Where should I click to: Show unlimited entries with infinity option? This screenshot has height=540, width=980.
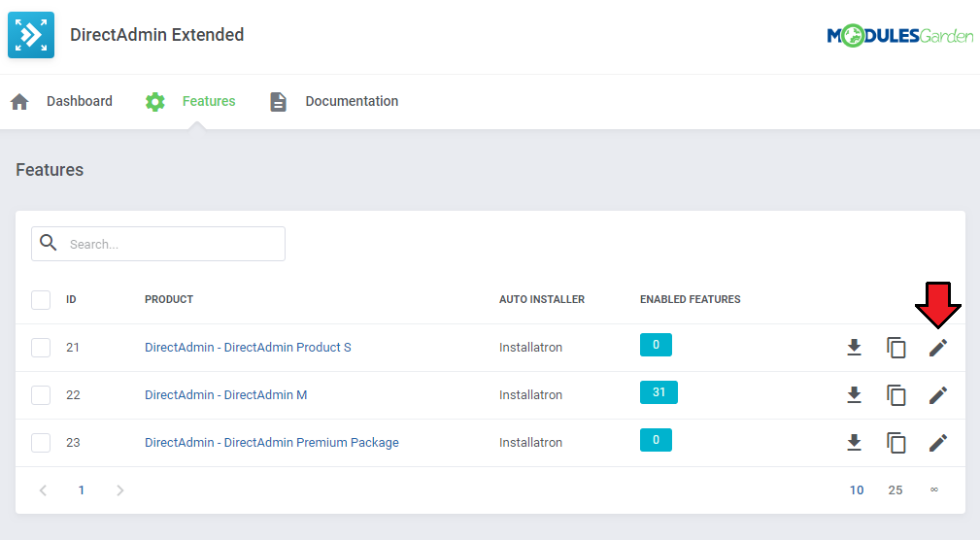[933, 490]
